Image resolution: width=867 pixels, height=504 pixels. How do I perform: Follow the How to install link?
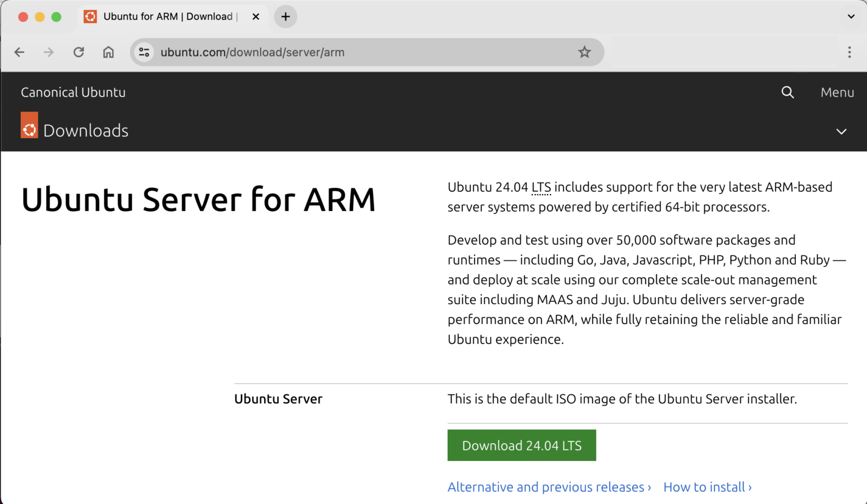pos(707,487)
